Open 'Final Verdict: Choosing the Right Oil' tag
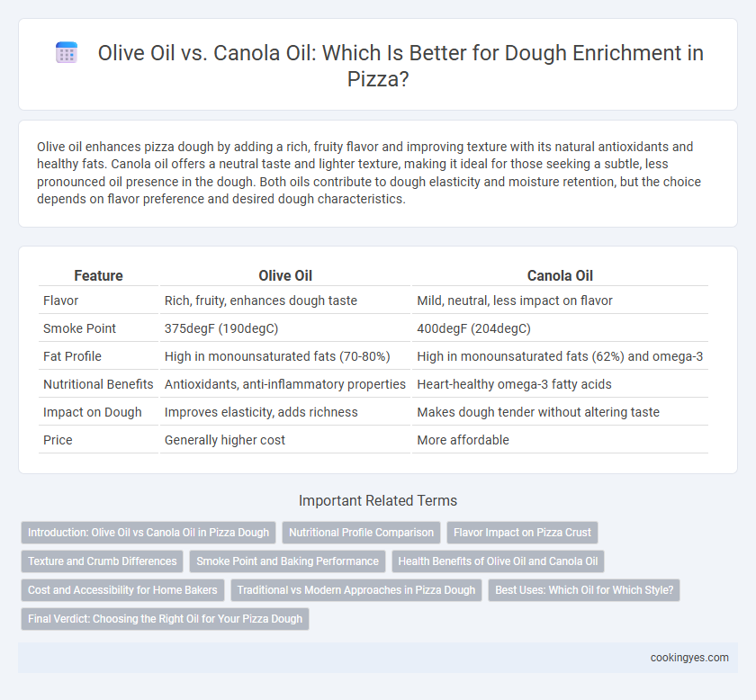Image resolution: width=756 pixels, height=700 pixels. 165,619
